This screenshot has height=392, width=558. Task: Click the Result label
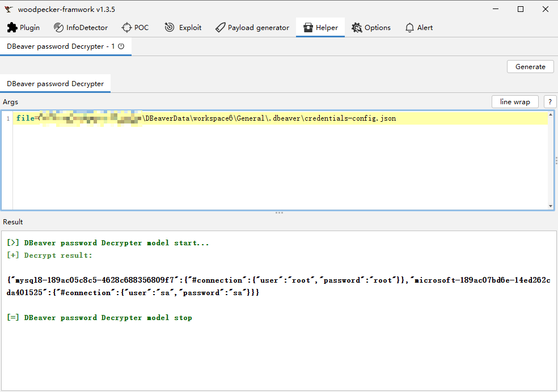click(13, 221)
